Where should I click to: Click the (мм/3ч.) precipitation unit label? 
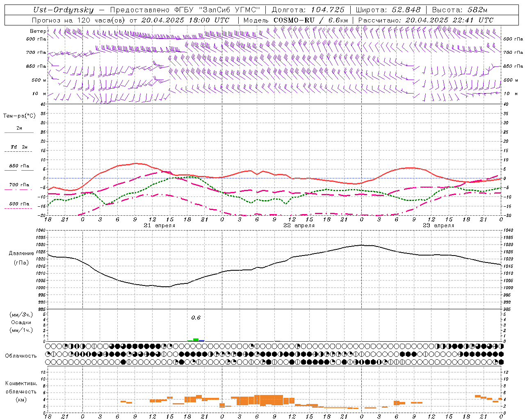coord(21,315)
